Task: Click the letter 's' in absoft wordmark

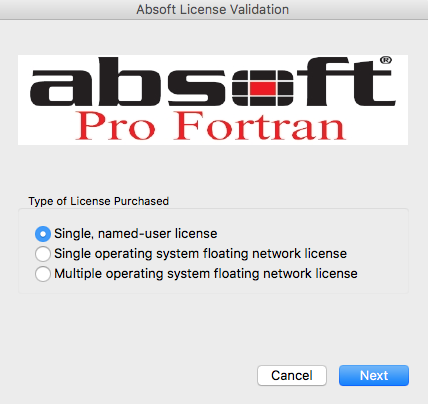Action: click(x=196, y=88)
